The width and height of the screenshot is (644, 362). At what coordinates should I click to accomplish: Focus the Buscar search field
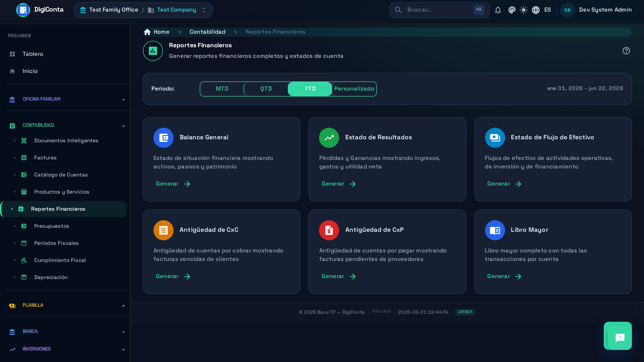(x=439, y=10)
